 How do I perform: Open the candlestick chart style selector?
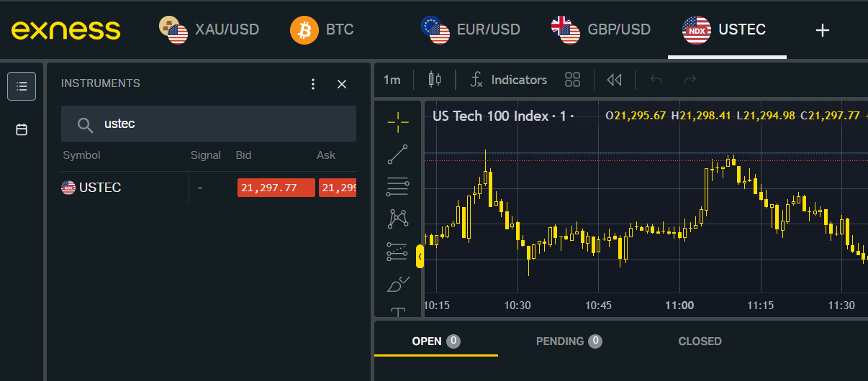click(434, 80)
